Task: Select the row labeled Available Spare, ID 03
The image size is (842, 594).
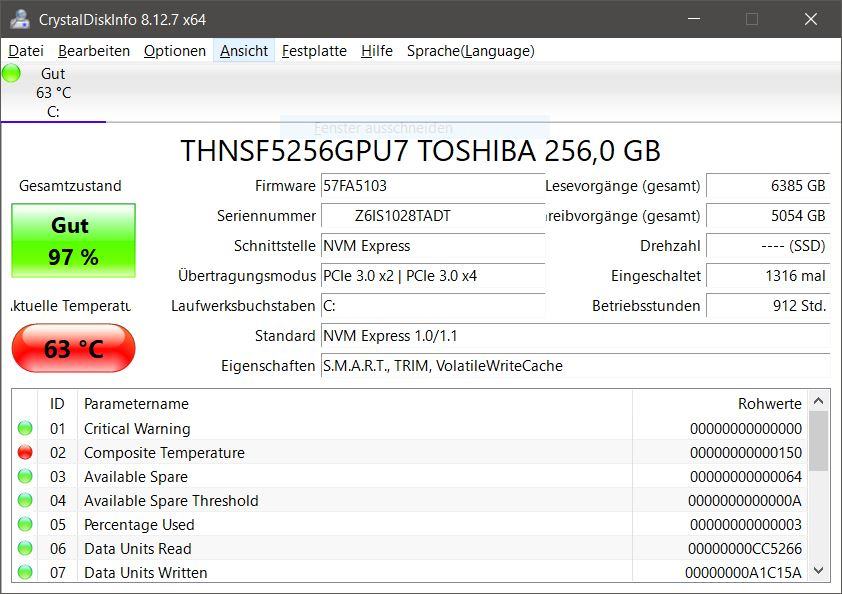Action: 410,476
